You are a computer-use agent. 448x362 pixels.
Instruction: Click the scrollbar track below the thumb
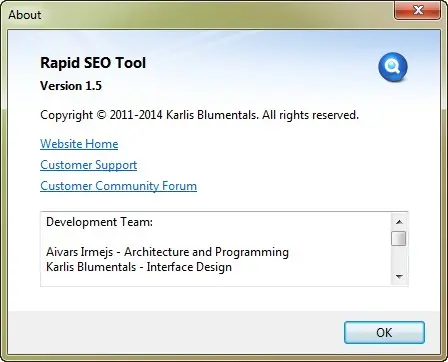pyautogui.click(x=399, y=257)
